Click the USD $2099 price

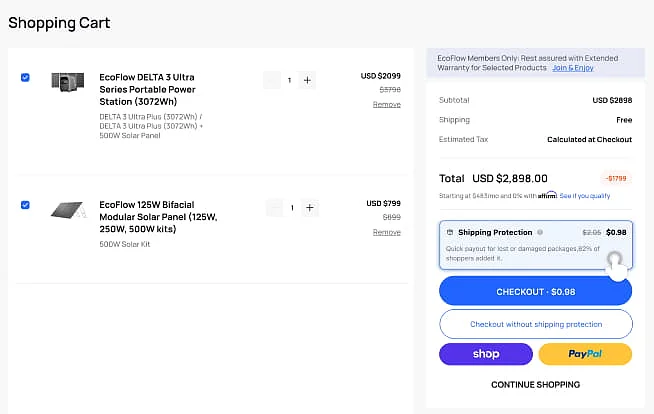tap(380, 76)
